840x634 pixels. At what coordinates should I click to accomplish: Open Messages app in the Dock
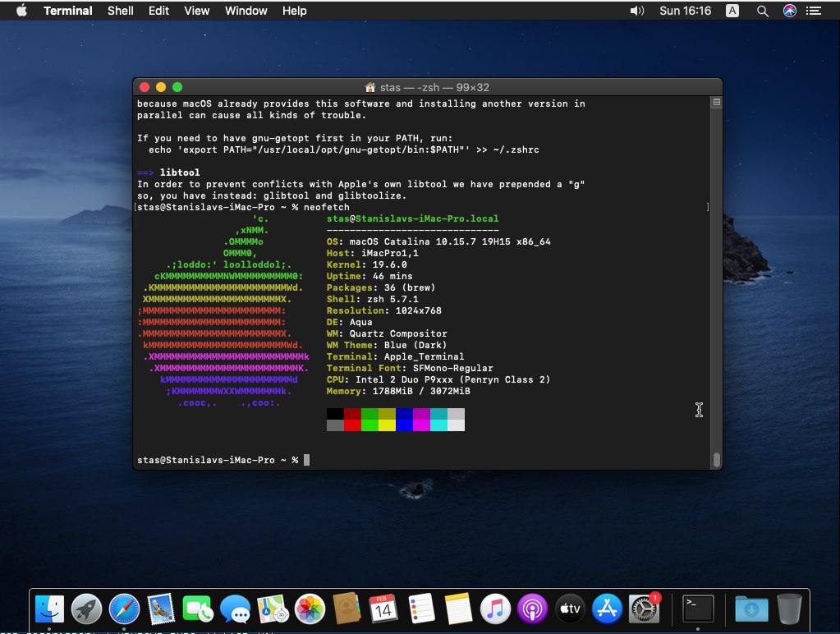235,609
